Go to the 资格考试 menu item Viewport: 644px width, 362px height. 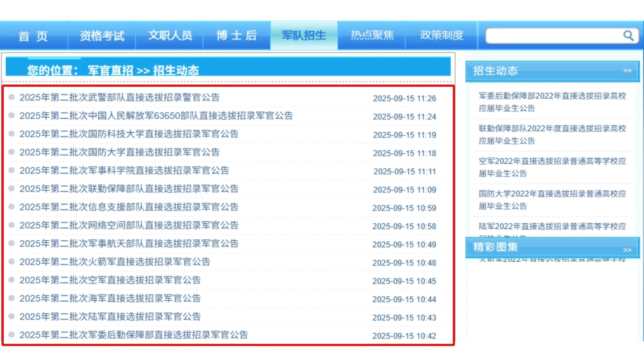click(x=102, y=36)
